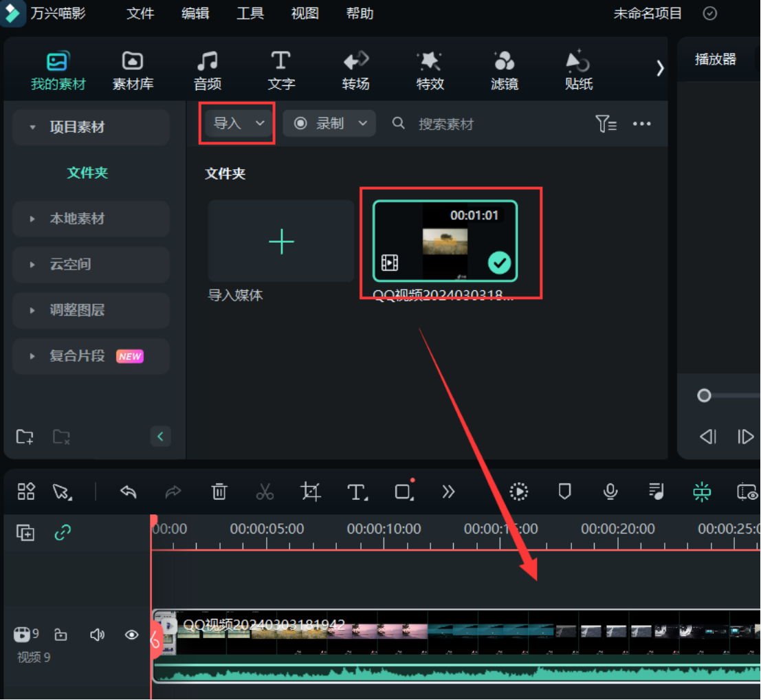Open the Import (导入) dropdown

pos(238,123)
